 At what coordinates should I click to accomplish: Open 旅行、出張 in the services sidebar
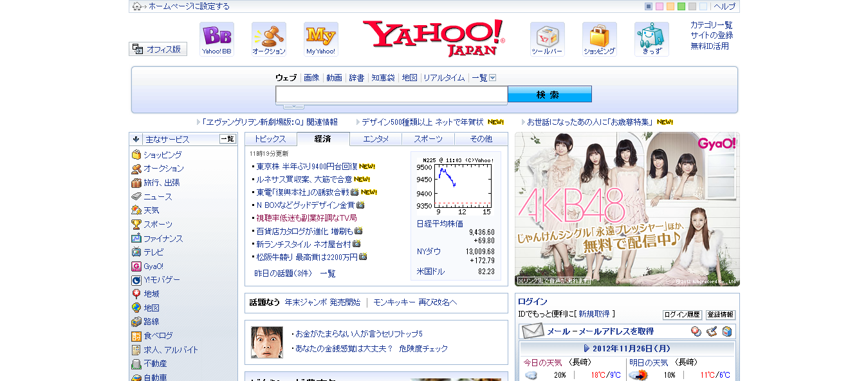click(156, 183)
